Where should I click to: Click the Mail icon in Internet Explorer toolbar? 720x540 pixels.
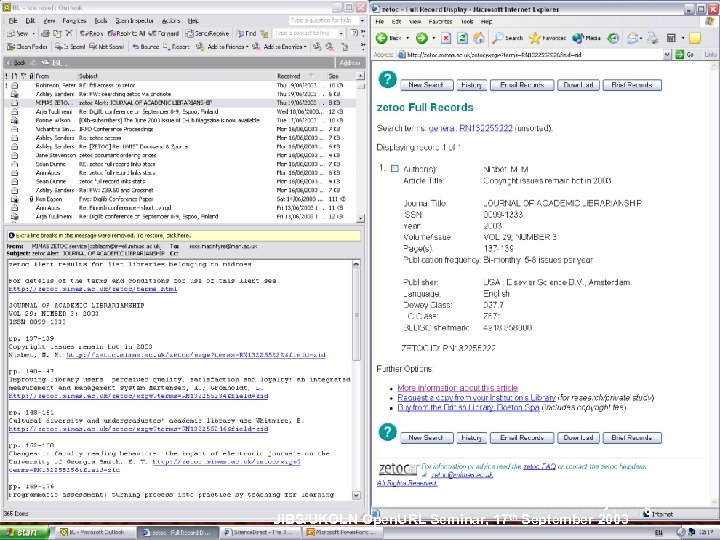[x=632, y=38]
